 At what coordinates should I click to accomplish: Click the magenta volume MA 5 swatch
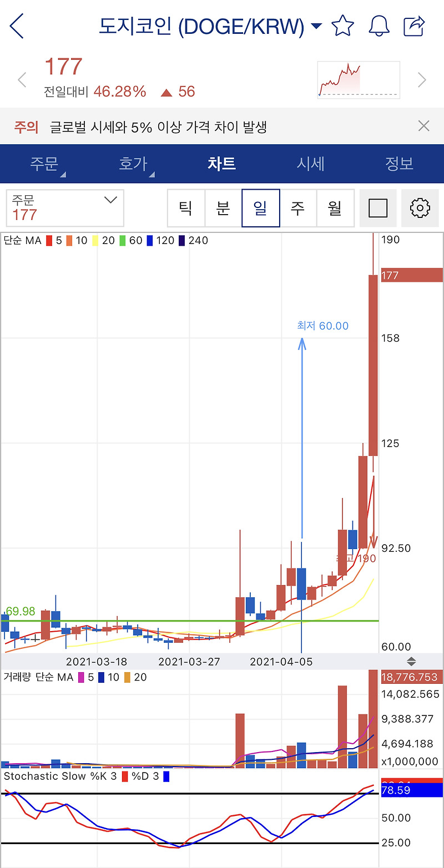[81, 677]
